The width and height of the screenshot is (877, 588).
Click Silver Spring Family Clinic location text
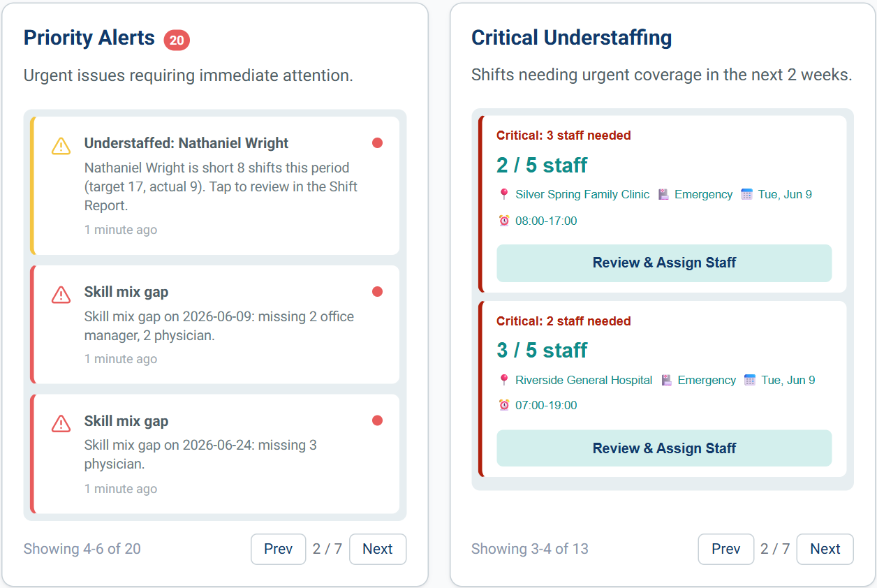click(582, 195)
